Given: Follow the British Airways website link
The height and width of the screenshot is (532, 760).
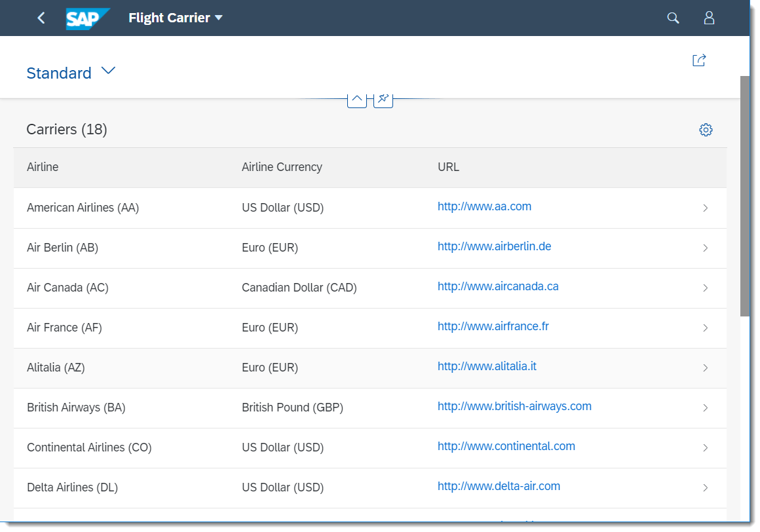Looking at the screenshot, I should pyautogui.click(x=514, y=406).
